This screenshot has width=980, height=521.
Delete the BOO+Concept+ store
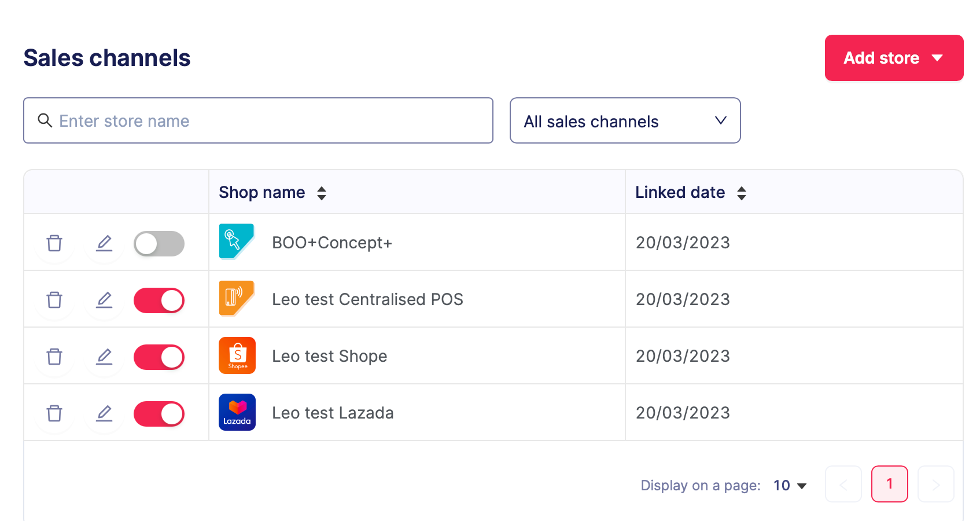54,243
